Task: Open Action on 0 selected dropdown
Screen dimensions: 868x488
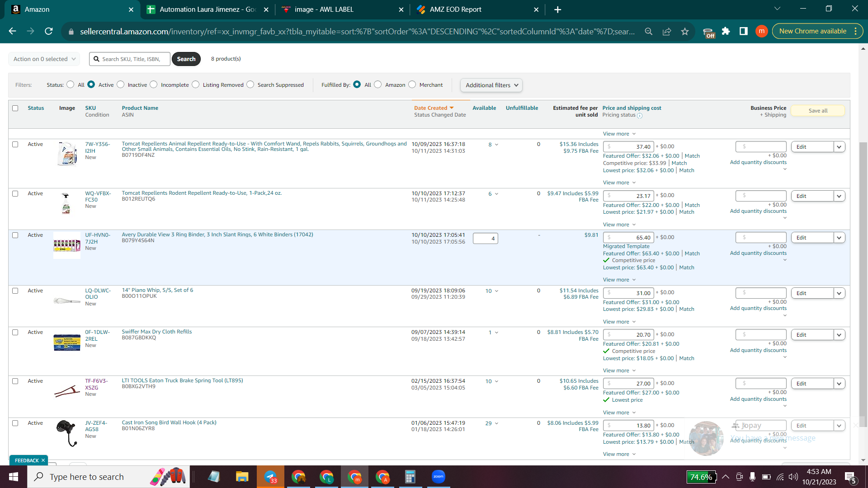Action: point(44,59)
